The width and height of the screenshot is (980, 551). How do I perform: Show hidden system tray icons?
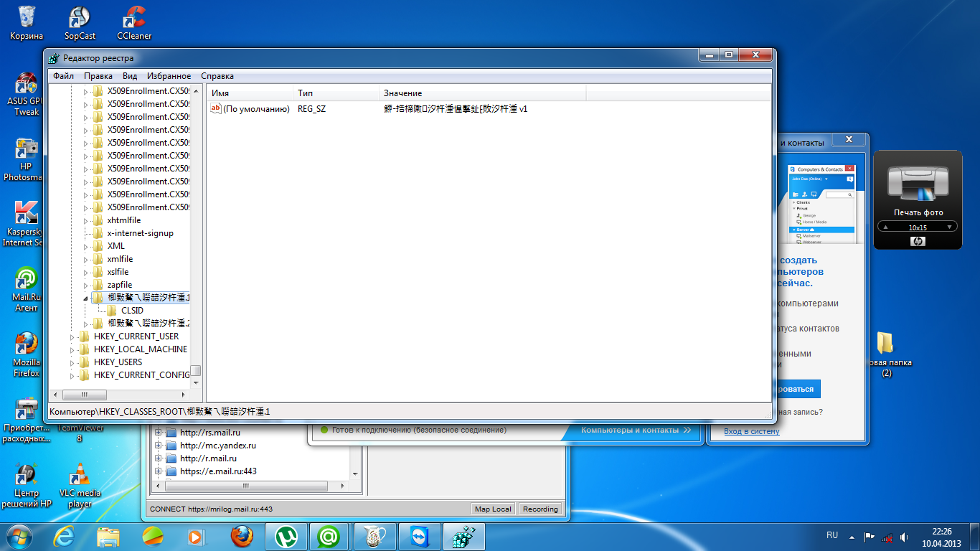pyautogui.click(x=852, y=536)
